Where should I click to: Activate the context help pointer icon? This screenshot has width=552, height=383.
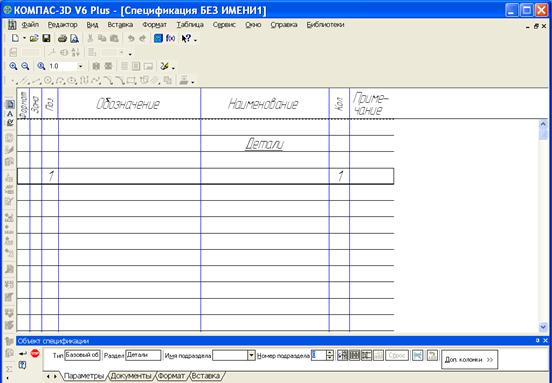pos(186,38)
